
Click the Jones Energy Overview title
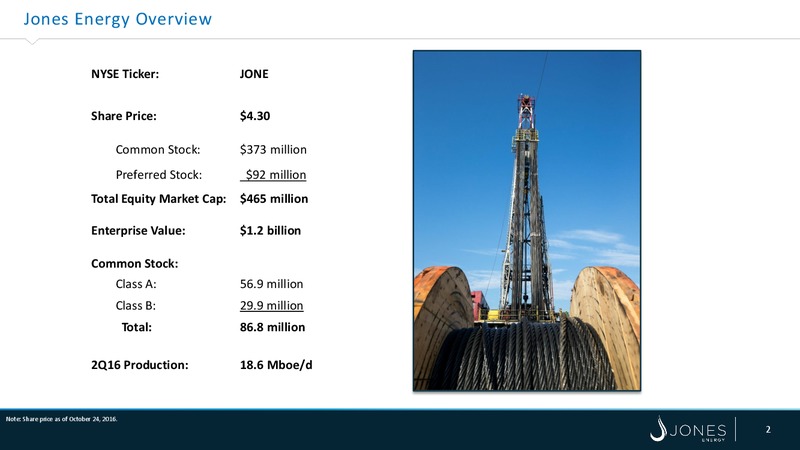coord(117,19)
